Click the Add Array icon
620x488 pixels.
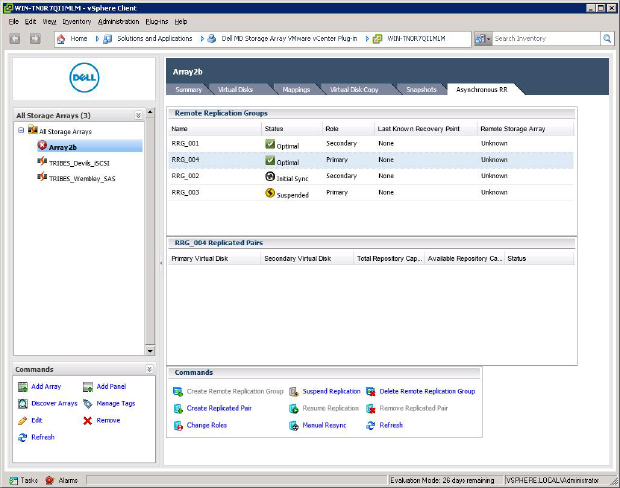click(x=22, y=386)
